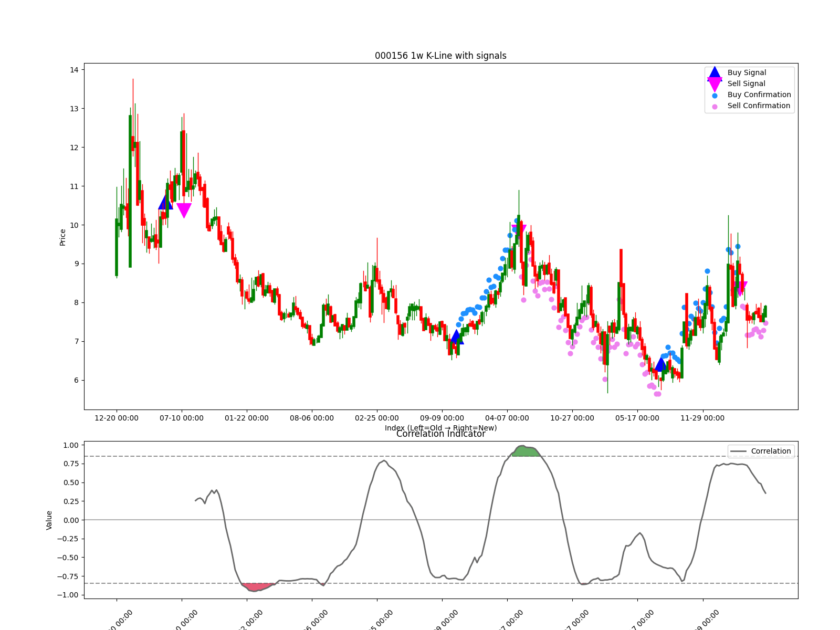Click the '04-07 00:00' date tick label

[x=507, y=418]
